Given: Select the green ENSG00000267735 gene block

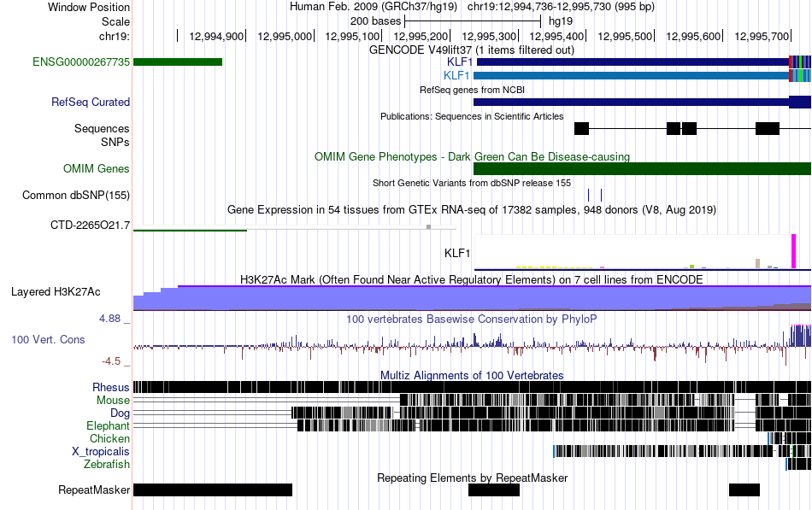Looking at the screenshot, I should tap(178, 62).
